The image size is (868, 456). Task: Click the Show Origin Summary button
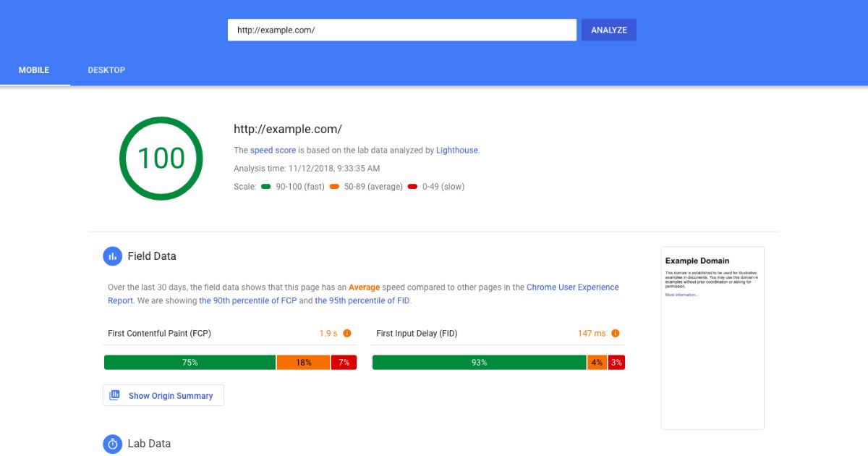click(x=163, y=395)
